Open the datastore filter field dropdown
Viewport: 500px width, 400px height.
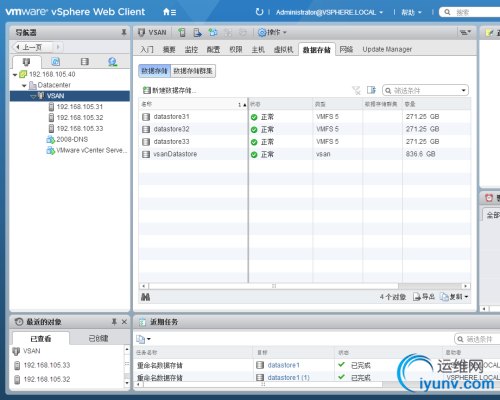point(463,90)
